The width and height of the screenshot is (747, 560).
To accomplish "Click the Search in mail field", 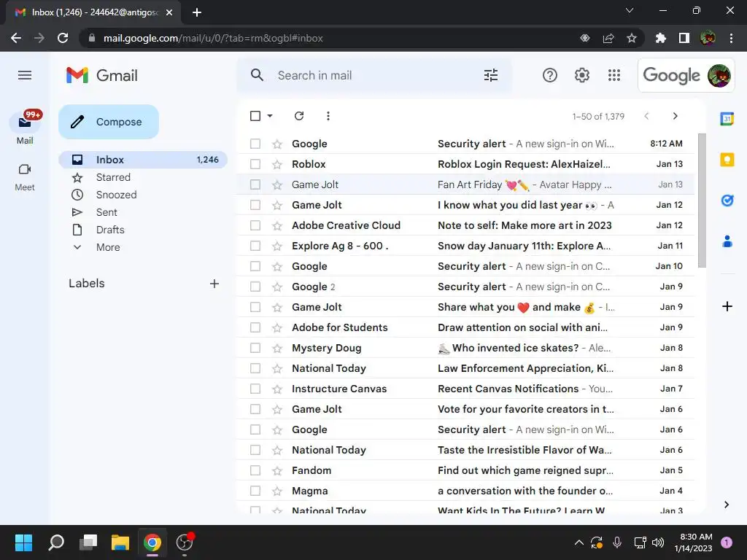I will tap(374, 75).
